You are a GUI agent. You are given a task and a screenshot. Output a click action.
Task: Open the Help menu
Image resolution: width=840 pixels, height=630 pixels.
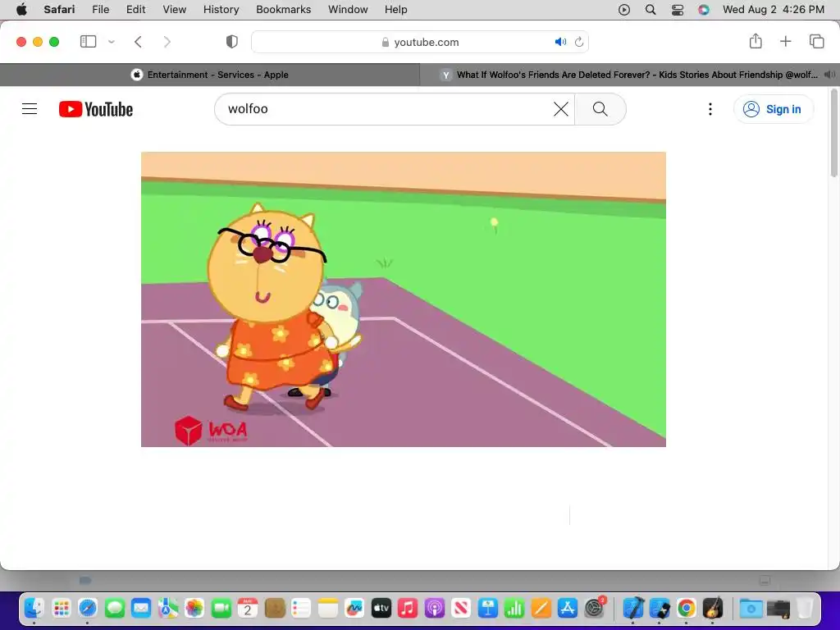[396, 10]
